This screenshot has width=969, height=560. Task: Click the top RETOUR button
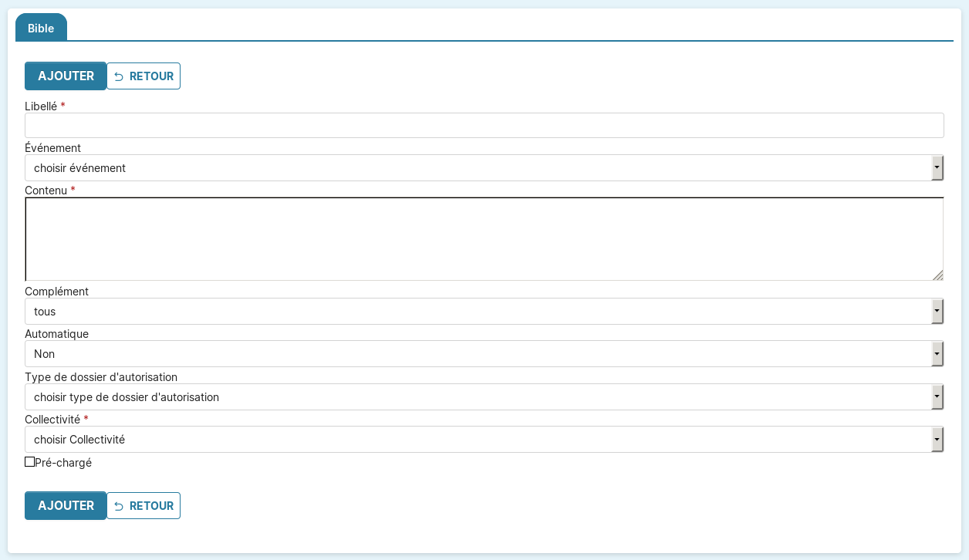[143, 76]
